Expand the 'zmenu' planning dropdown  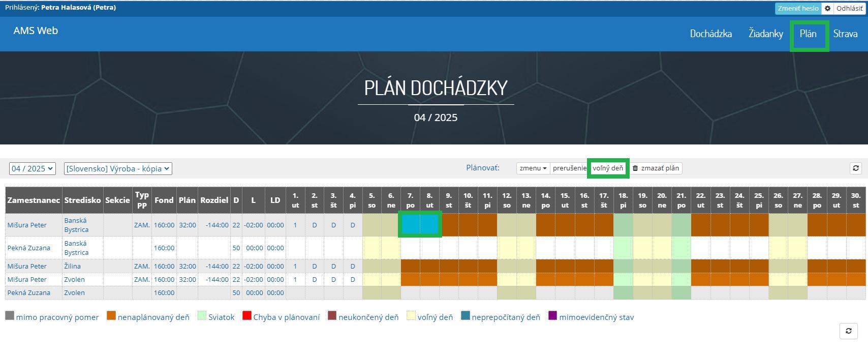533,168
